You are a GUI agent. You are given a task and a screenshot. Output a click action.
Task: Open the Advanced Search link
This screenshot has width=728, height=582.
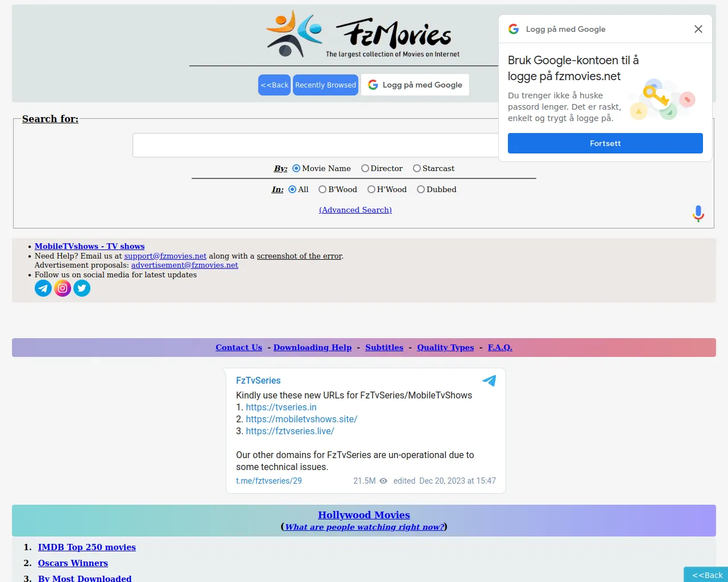tap(355, 210)
